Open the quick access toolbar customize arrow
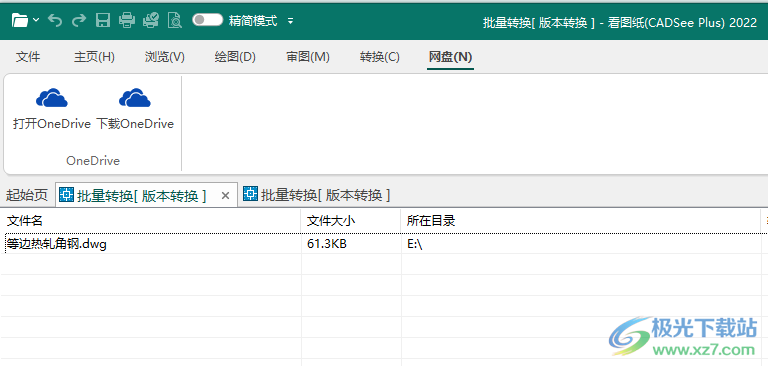The width and height of the screenshot is (768, 366). (290, 21)
